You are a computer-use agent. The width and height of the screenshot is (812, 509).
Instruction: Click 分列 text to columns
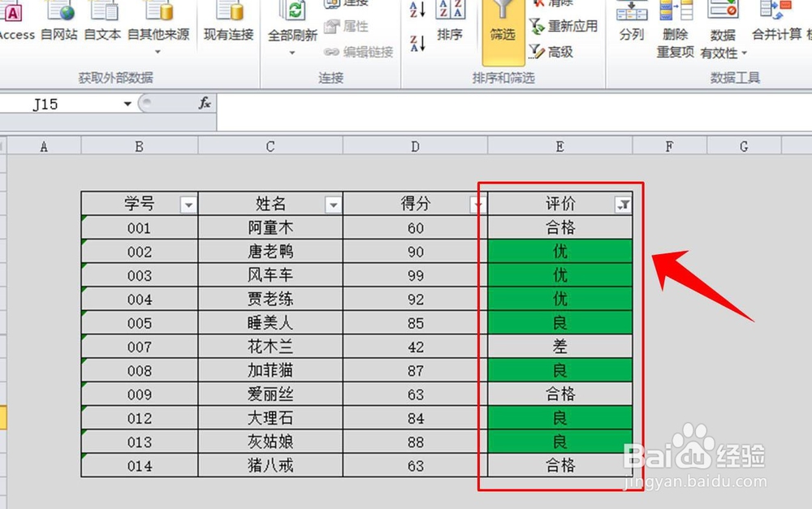632,21
